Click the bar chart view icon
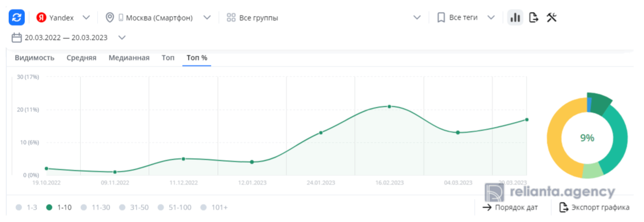This screenshot has width=644, height=222. coord(515,18)
